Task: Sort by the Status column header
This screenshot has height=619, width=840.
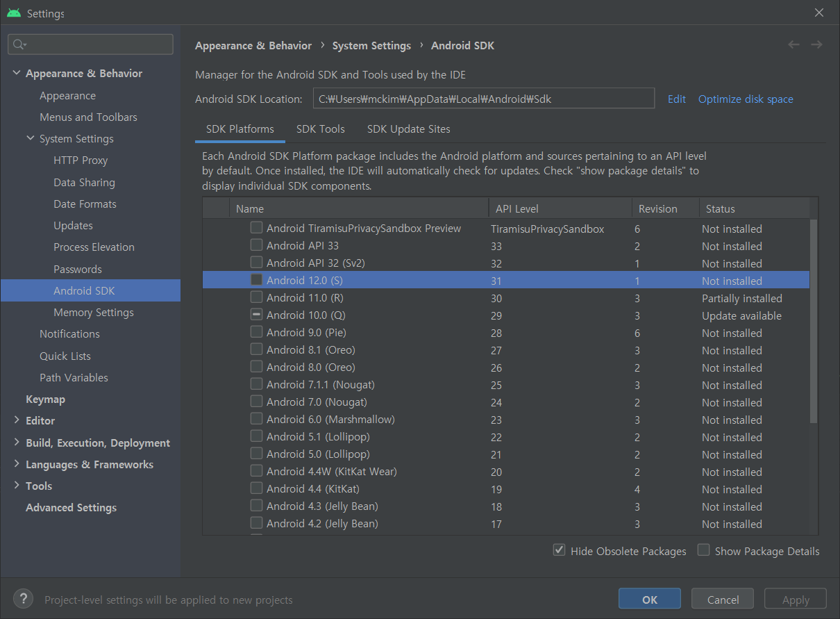Action: click(754, 208)
